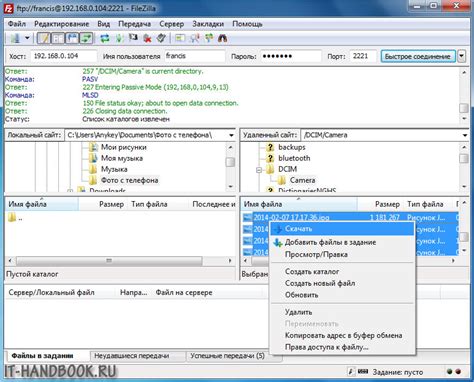Open the quick connect history dropdown arrow

462,56
